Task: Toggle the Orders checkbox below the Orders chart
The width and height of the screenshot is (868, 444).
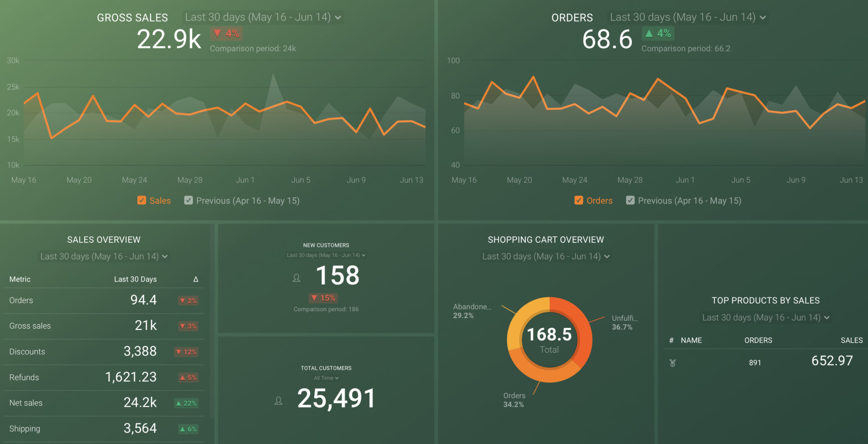Action: (579, 200)
